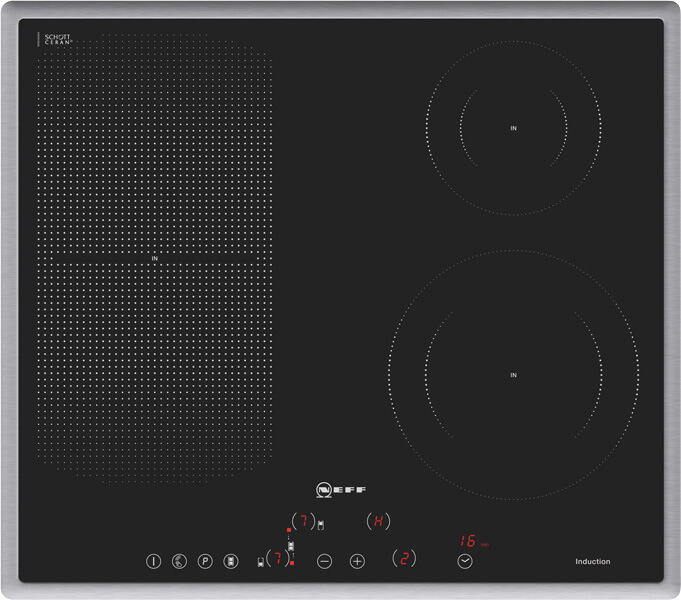Screen dimensions: 681x600
Task: Click the Schott Ceran logo
Action: pos(58,39)
